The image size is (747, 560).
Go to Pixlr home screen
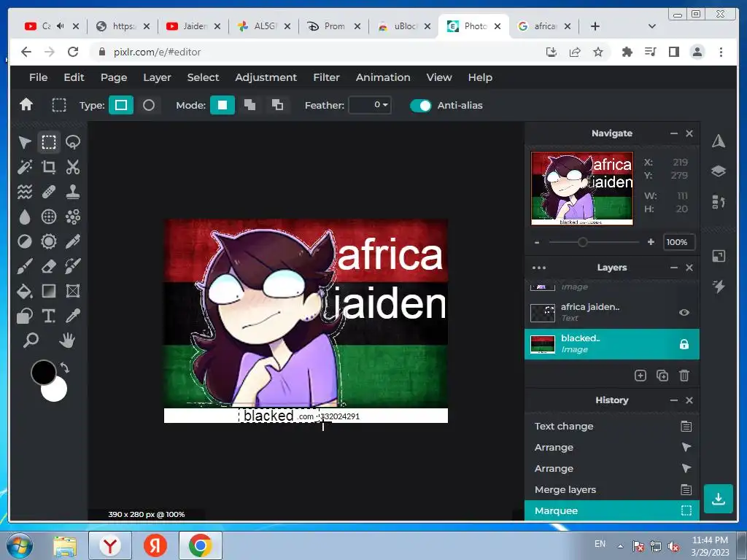[x=26, y=104]
